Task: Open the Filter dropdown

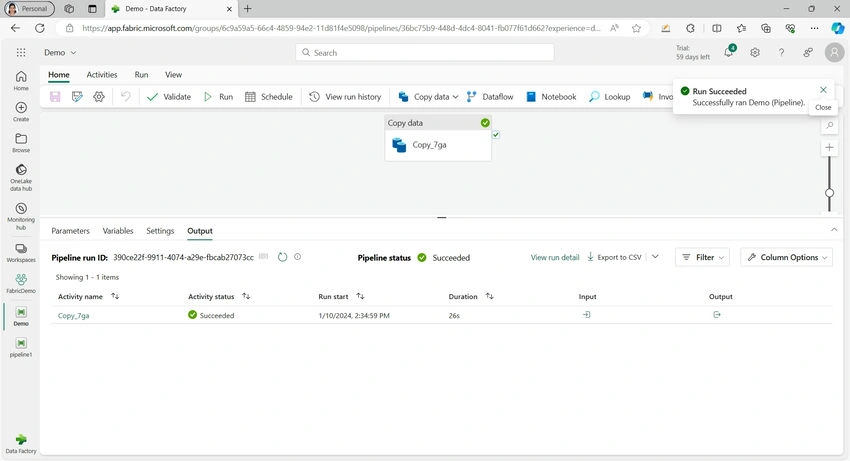Action: point(703,257)
